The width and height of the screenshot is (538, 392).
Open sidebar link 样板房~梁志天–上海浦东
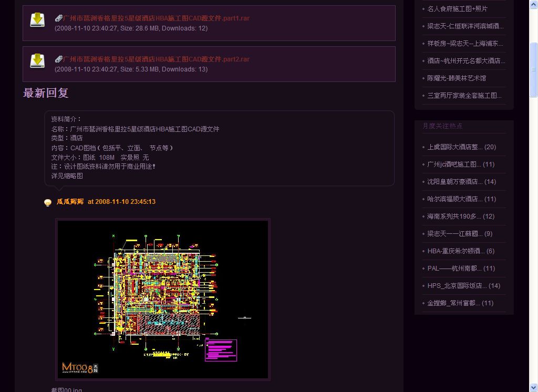coord(465,44)
